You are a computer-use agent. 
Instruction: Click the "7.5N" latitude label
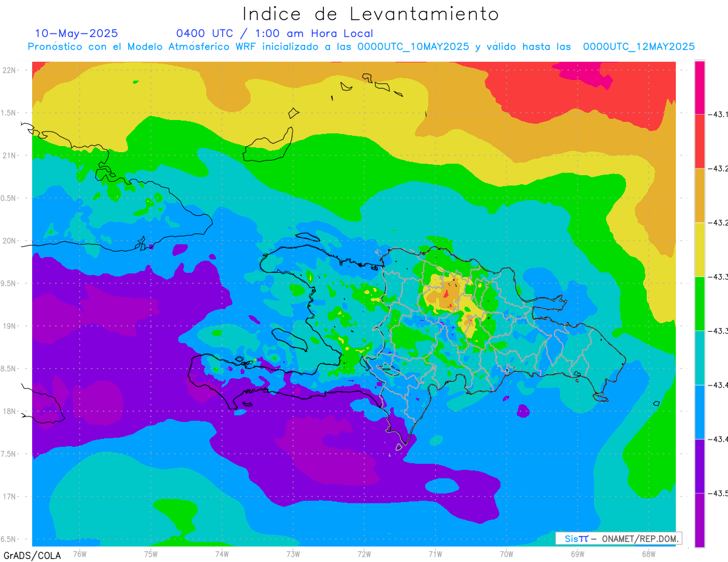[x=7, y=453]
